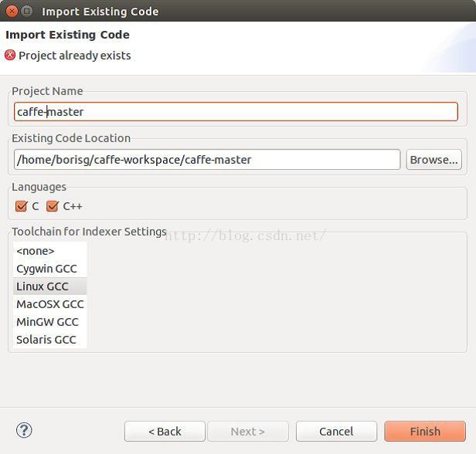Image resolution: width=476 pixels, height=454 pixels.
Task: Click the Project Name text field
Action: point(236,112)
